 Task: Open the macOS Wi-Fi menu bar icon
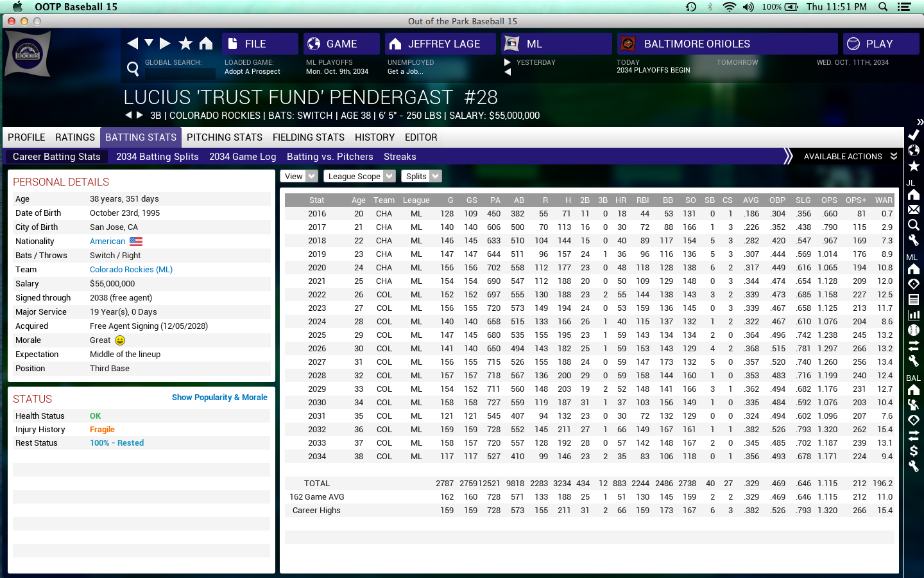coord(729,7)
